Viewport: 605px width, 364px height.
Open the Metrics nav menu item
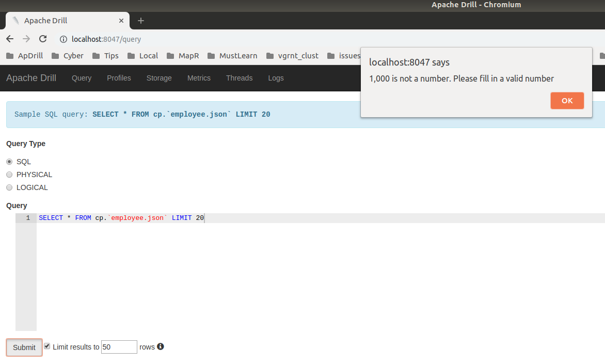(199, 78)
